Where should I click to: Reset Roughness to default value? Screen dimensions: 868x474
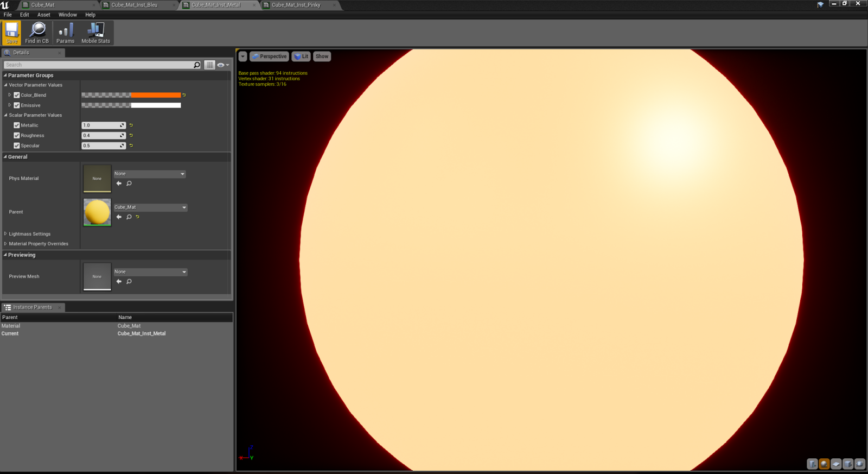click(131, 136)
